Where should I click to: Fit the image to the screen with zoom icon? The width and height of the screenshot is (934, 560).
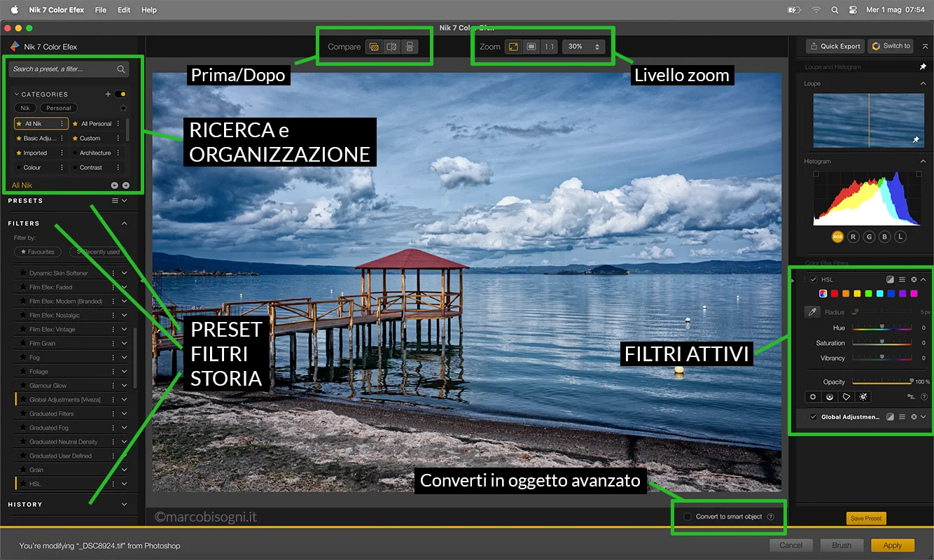[513, 47]
